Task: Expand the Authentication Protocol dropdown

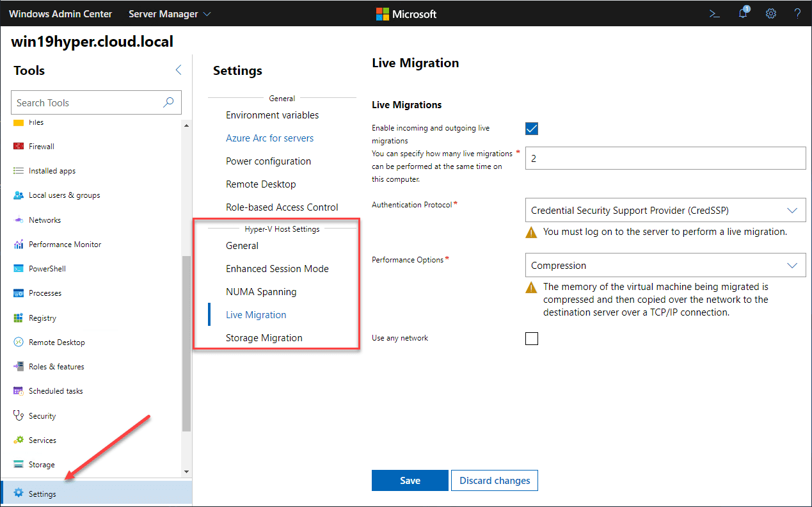Action: (x=665, y=210)
